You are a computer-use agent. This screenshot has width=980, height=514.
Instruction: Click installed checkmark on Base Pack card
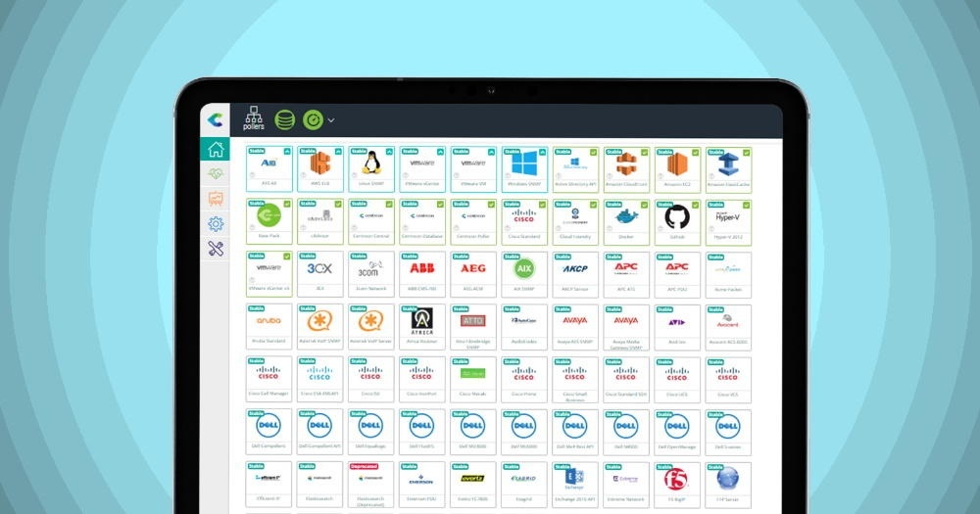click(287, 205)
